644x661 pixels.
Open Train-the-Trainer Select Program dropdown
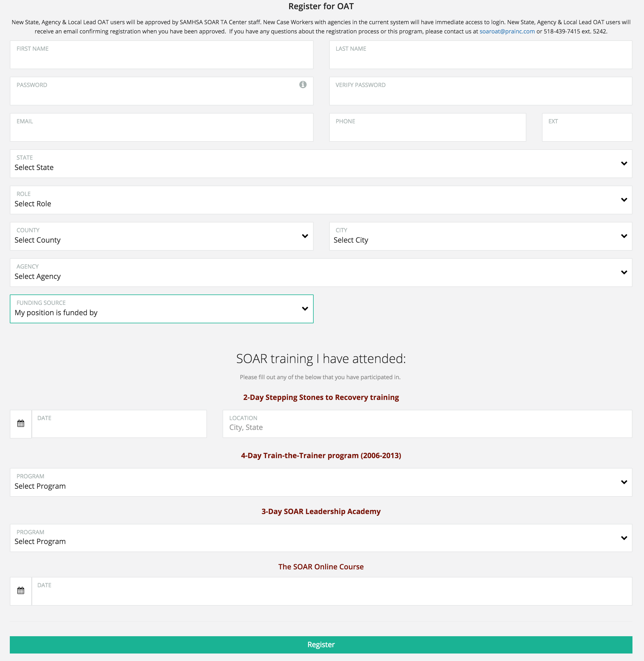pyautogui.click(x=321, y=482)
